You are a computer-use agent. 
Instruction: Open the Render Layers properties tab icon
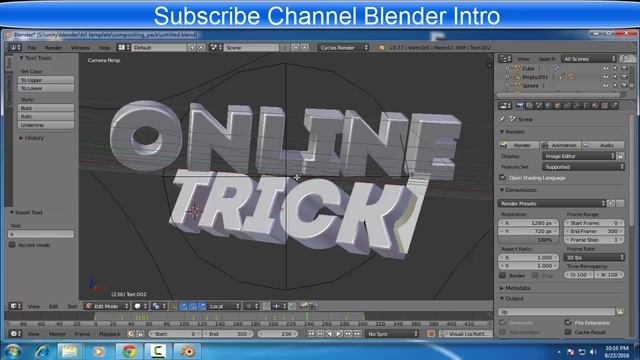coord(529,106)
